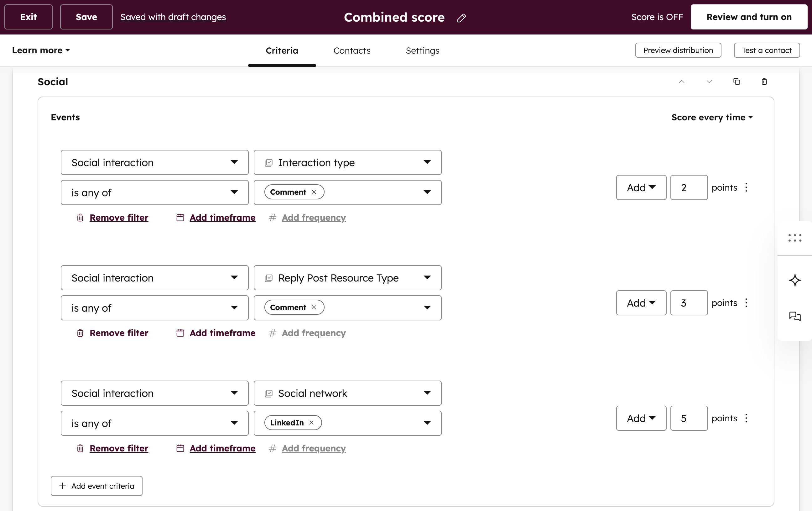Viewport: 812px width, 511px height.
Task: Switch to the Settings tab
Action: click(422, 50)
